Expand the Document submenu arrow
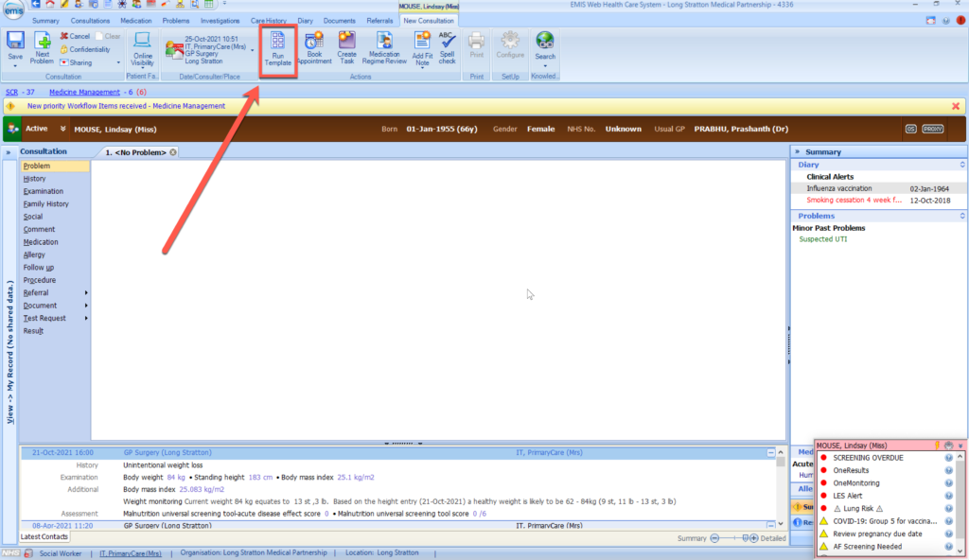The height and width of the screenshot is (560, 969). pos(86,306)
